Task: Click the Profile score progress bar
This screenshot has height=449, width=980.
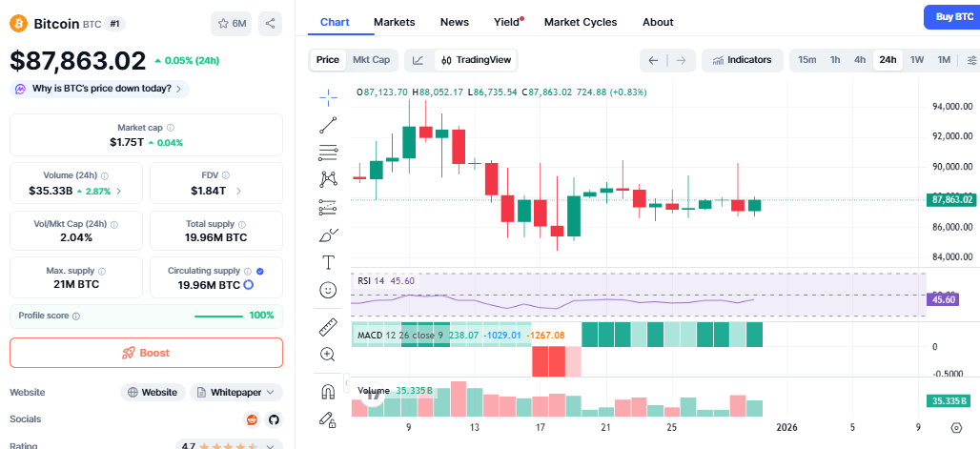Action: (218, 316)
